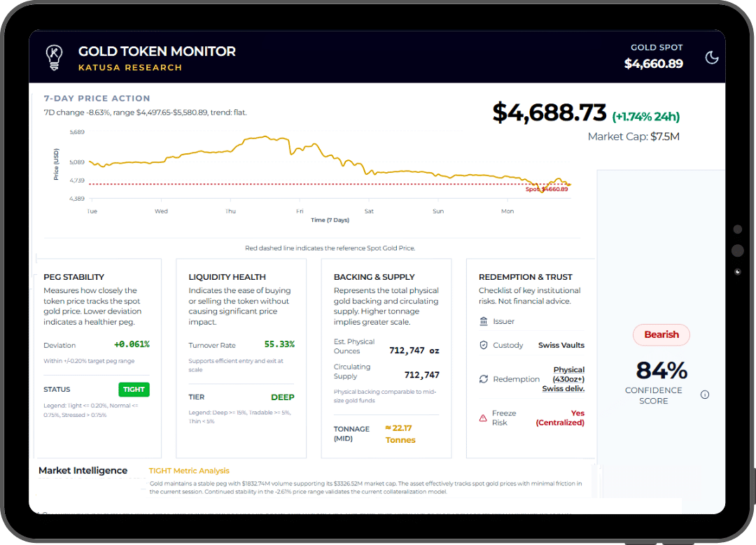The image size is (756, 545).
Task: Click the 55.33% Turnover Rate value
Action: 279,344
